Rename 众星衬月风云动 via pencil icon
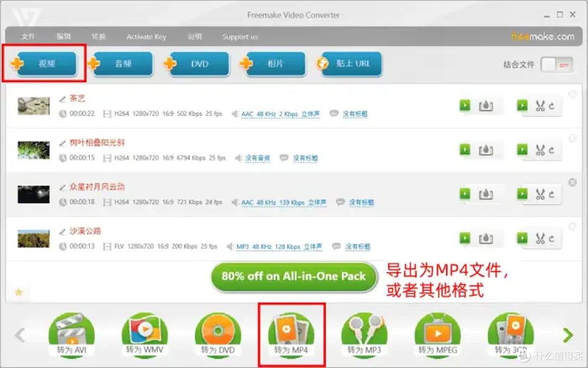The image size is (588, 368). 63,187
